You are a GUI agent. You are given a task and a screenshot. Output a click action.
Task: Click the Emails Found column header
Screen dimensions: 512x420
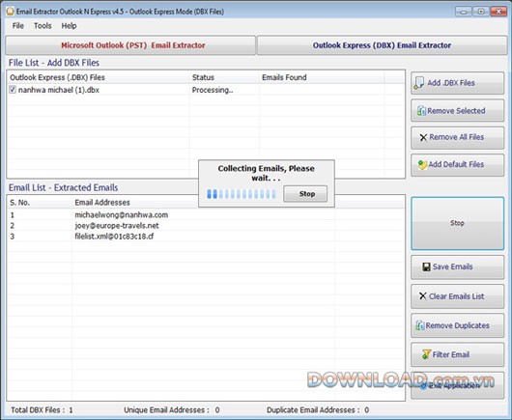(x=322, y=77)
